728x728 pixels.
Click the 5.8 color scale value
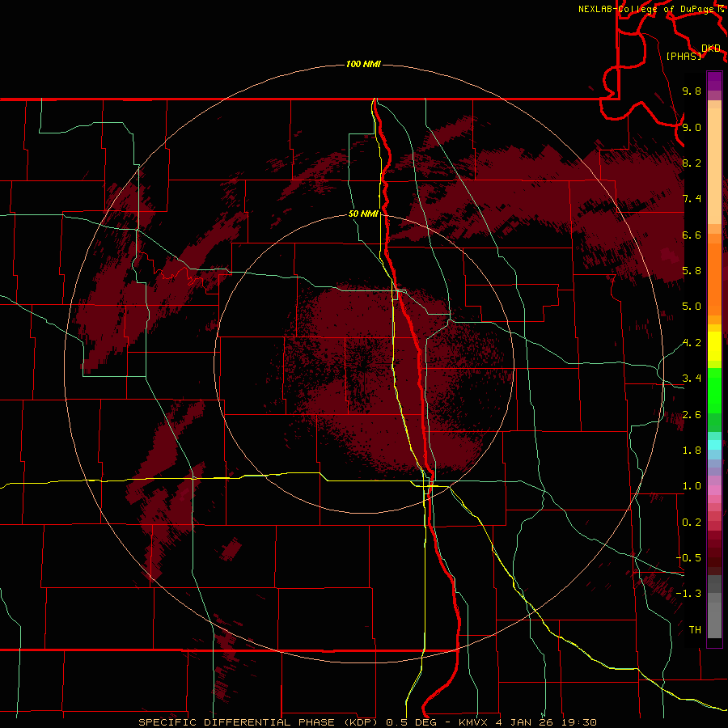tap(692, 271)
